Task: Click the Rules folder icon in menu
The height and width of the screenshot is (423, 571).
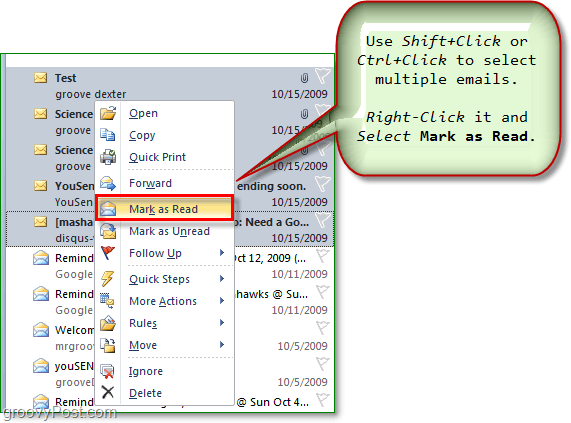Action: point(108,323)
